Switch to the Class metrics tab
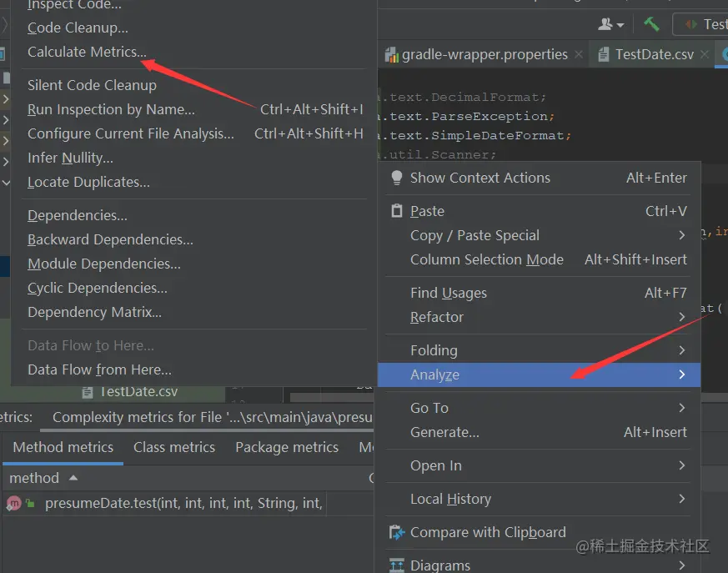The width and height of the screenshot is (728, 573). click(174, 447)
